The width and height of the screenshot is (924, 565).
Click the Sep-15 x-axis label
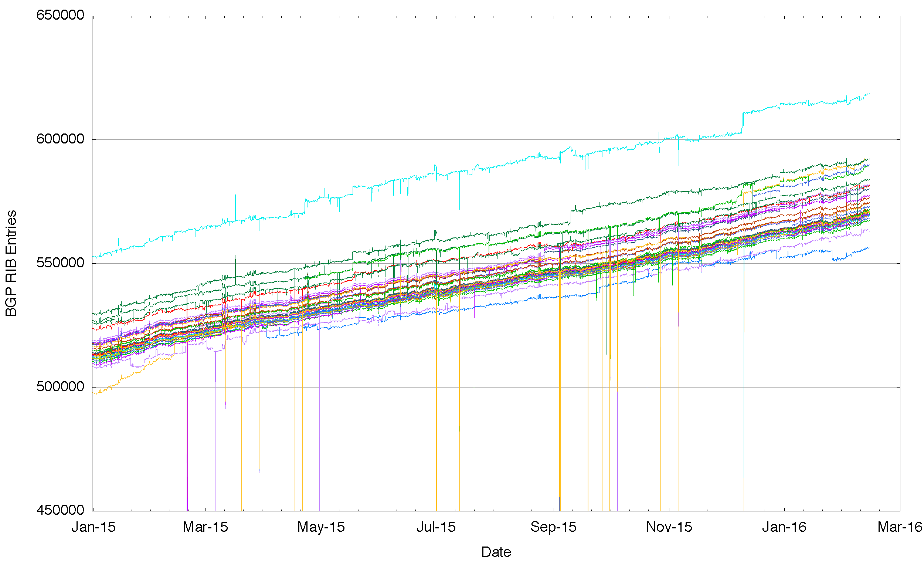[x=553, y=527]
